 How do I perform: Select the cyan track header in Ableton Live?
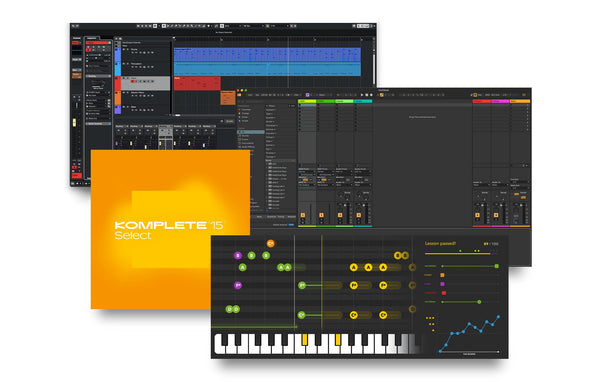[364, 101]
